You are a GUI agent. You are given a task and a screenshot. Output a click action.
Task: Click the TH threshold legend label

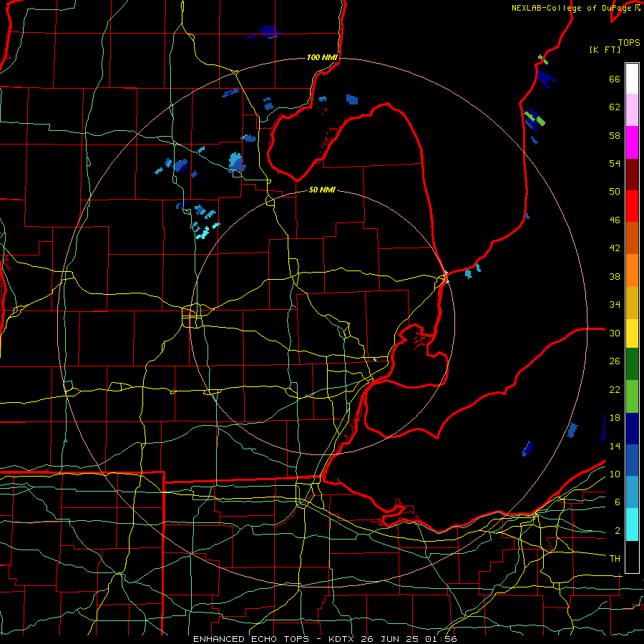(x=615, y=559)
